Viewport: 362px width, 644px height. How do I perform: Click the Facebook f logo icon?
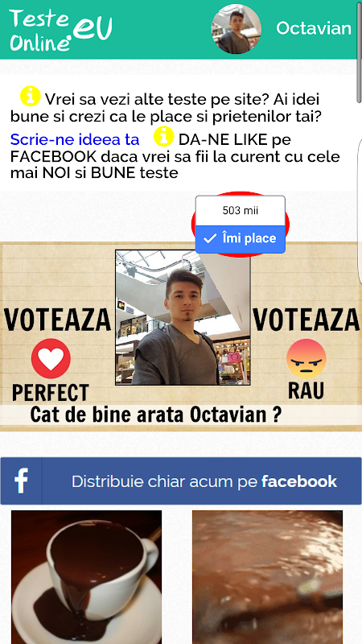(x=21, y=481)
